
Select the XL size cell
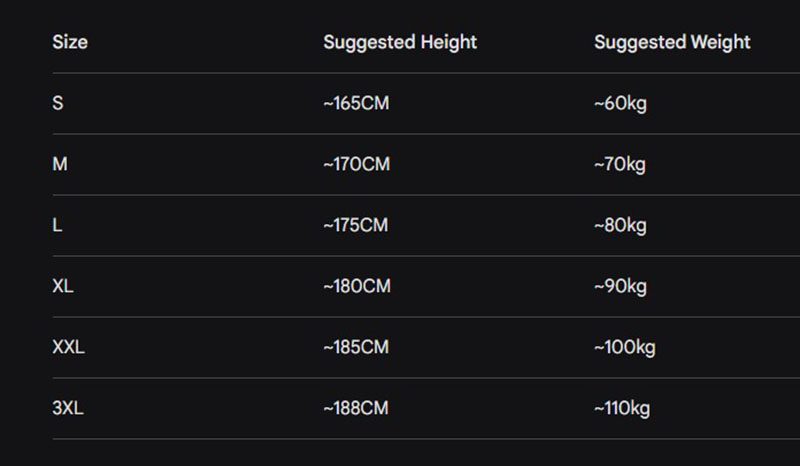coord(63,286)
